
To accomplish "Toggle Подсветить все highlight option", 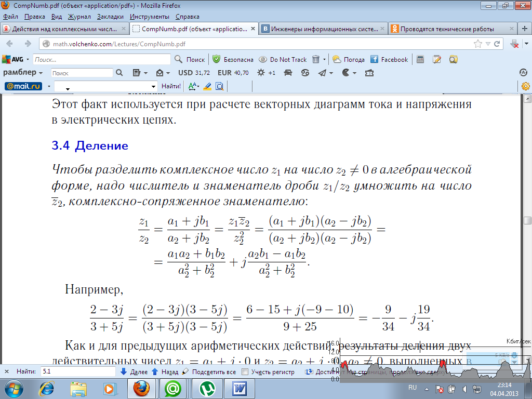I will [x=209, y=371].
